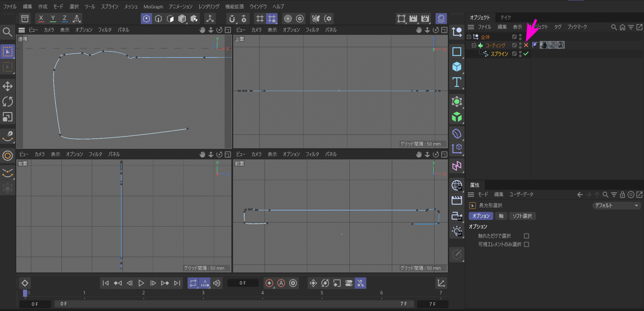
Task: Click the play forward button
Action: point(141,283)
